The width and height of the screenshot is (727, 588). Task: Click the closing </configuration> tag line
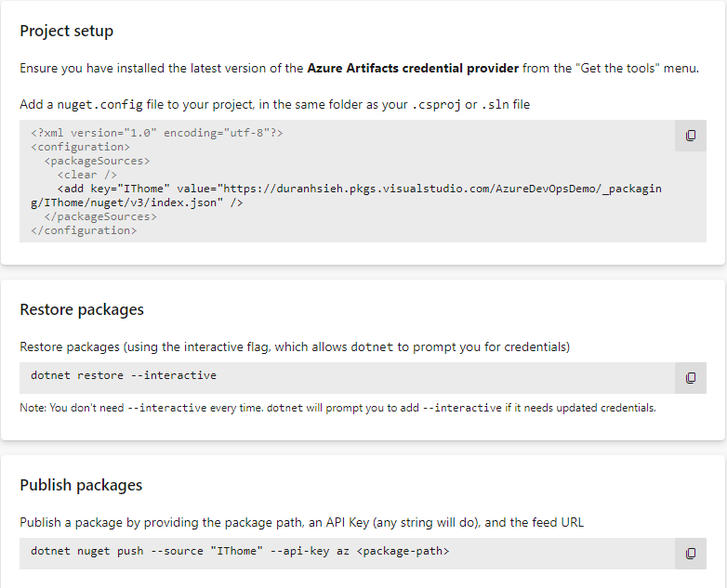pos(84,229)
